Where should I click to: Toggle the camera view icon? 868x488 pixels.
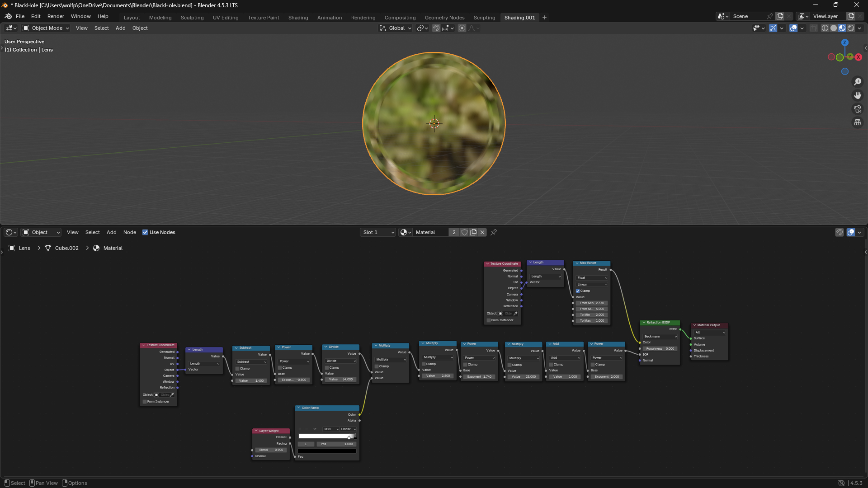click(857, 109)
